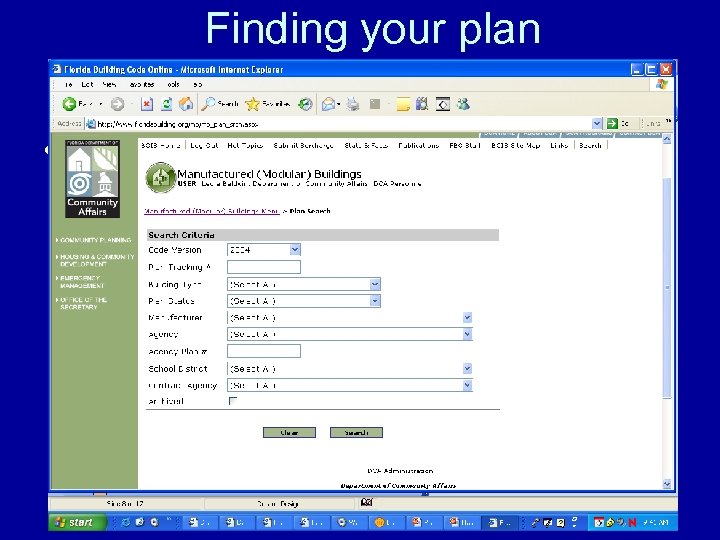
Task: Click the presentation icon in status bar
Action: click(366, 502)
